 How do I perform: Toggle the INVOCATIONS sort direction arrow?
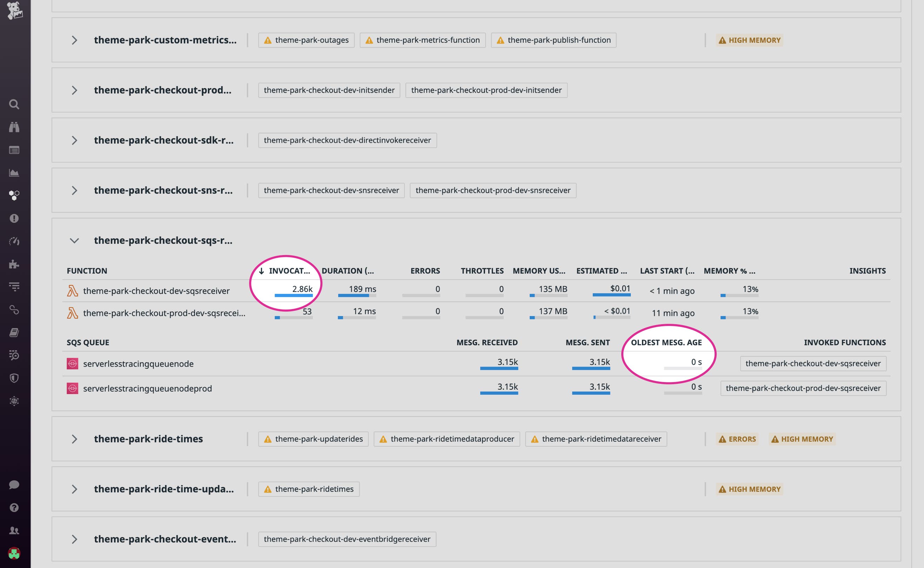coord(262,270)
